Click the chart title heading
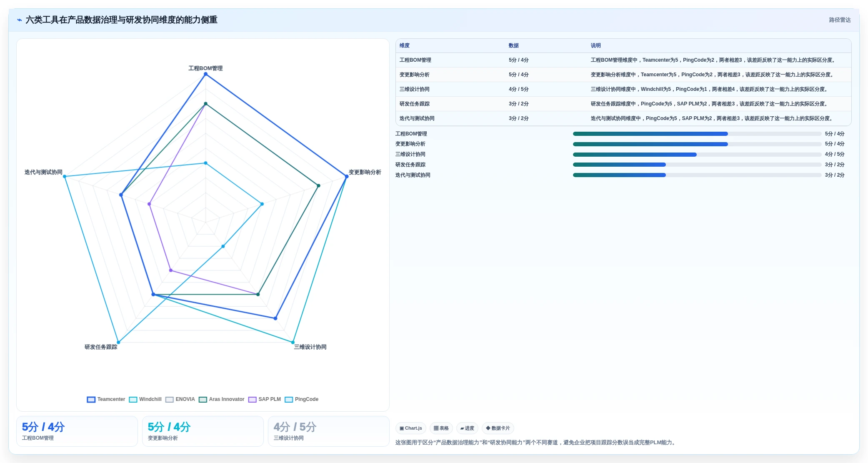This screenshot has height=463, width=868. [x=122, y=20]
